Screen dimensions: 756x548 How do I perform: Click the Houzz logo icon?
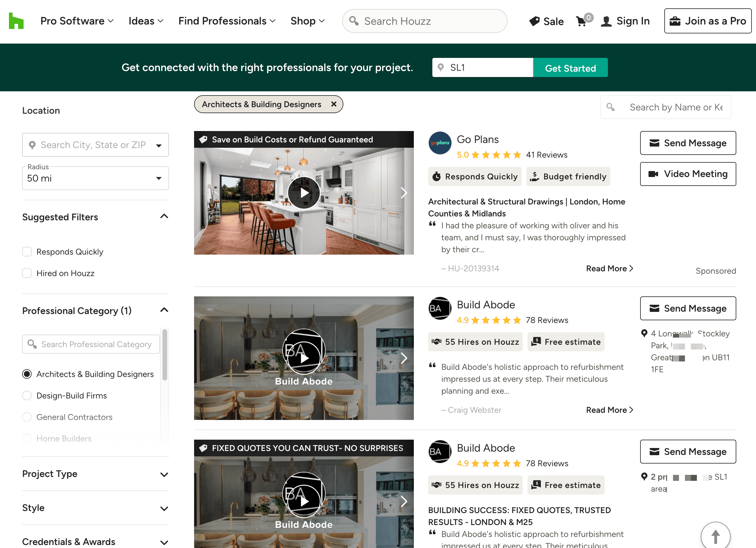[x=16, y=21]
